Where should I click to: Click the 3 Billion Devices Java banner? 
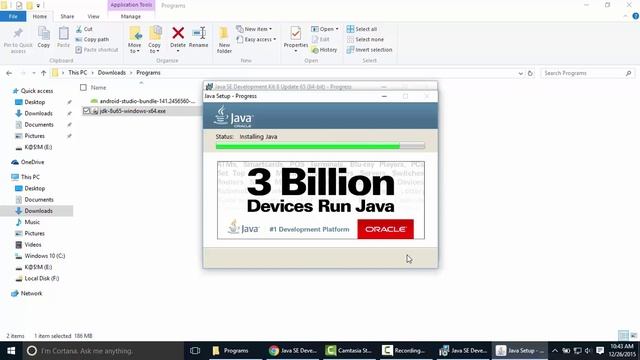click(321, 200)
